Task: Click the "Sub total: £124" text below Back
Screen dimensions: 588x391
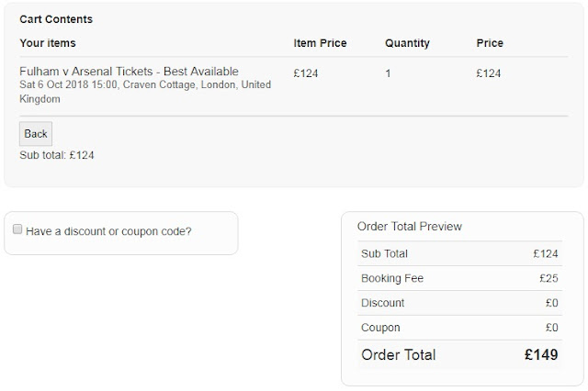Action: [57, 155]
